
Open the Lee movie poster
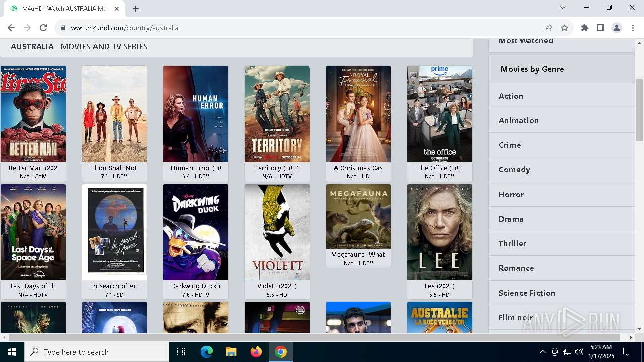[440, 232]
